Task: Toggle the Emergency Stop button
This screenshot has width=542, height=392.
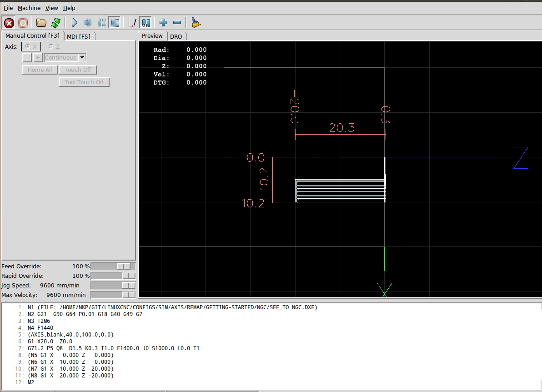Action: pos(9,22)
